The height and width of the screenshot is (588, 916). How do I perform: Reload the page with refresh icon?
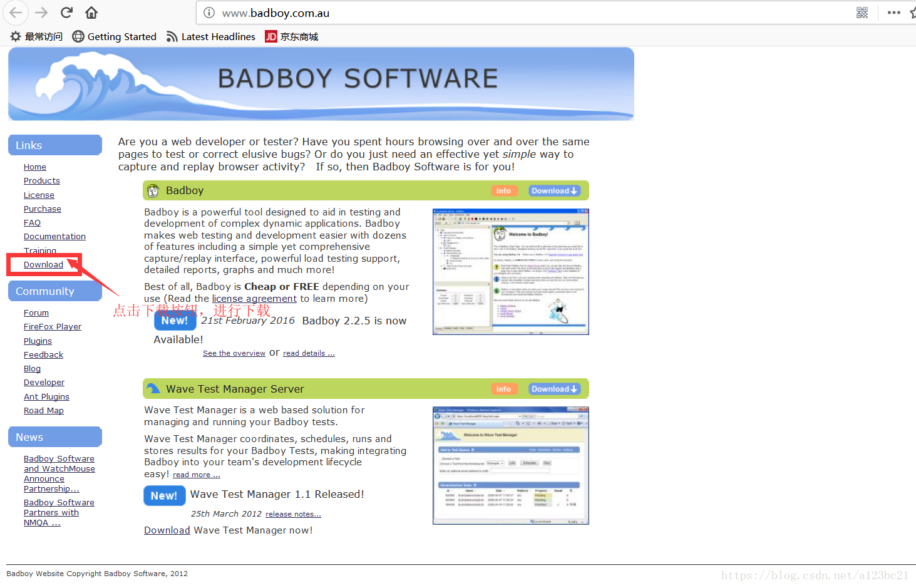[66, 13]
